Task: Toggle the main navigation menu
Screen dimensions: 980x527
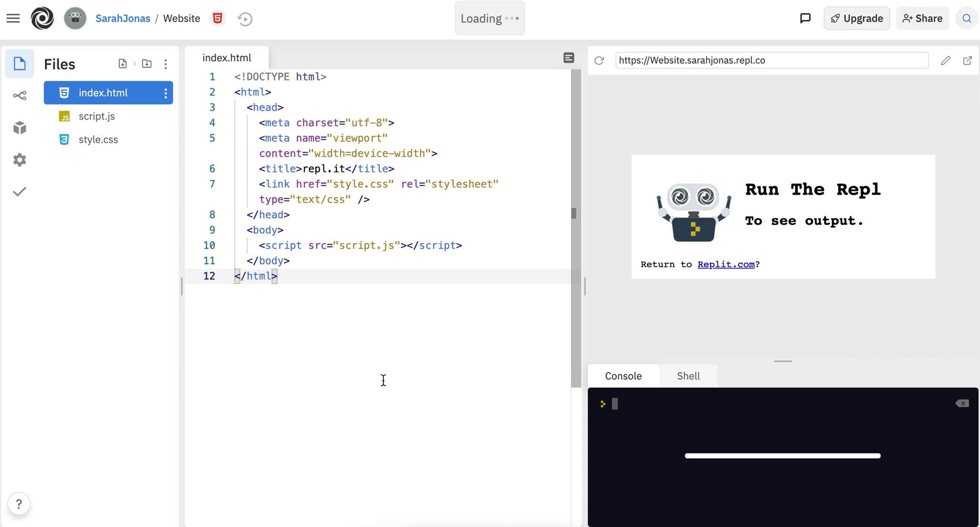Action: (13, 18)
